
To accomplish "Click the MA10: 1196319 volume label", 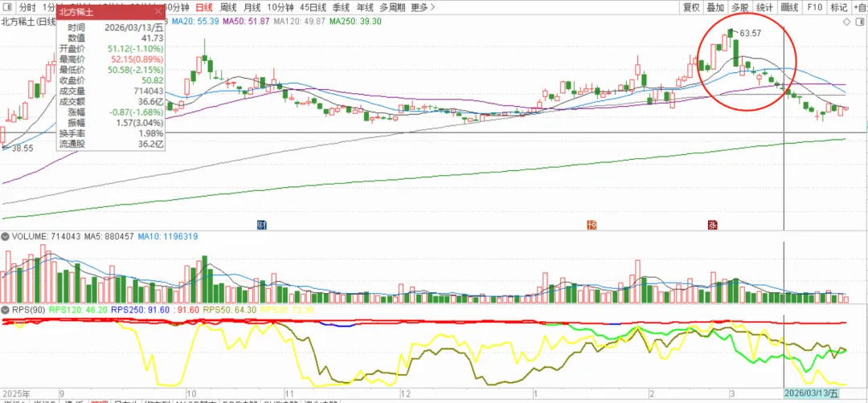I will [168, 236].
